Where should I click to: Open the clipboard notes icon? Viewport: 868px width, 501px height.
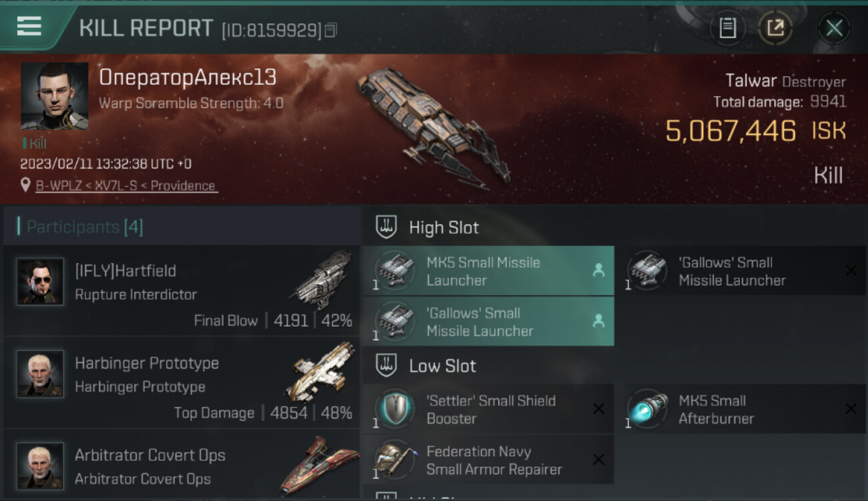click(x=727, y=28)
